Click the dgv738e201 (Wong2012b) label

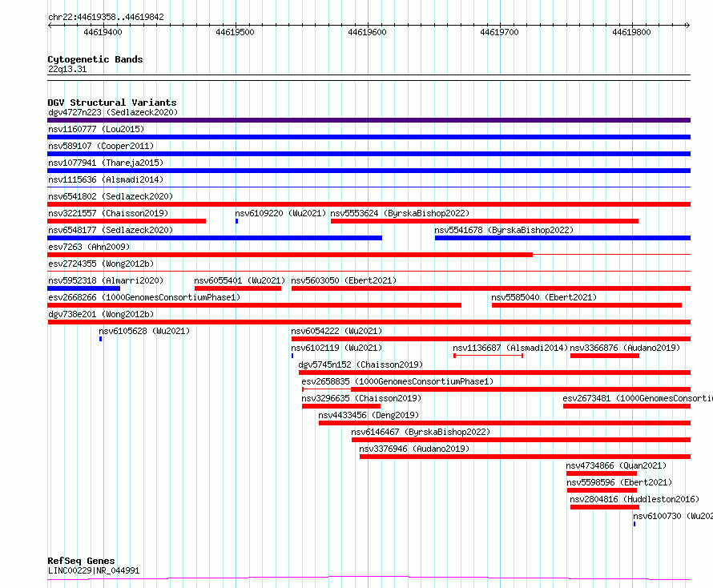[x=101, y=314]
